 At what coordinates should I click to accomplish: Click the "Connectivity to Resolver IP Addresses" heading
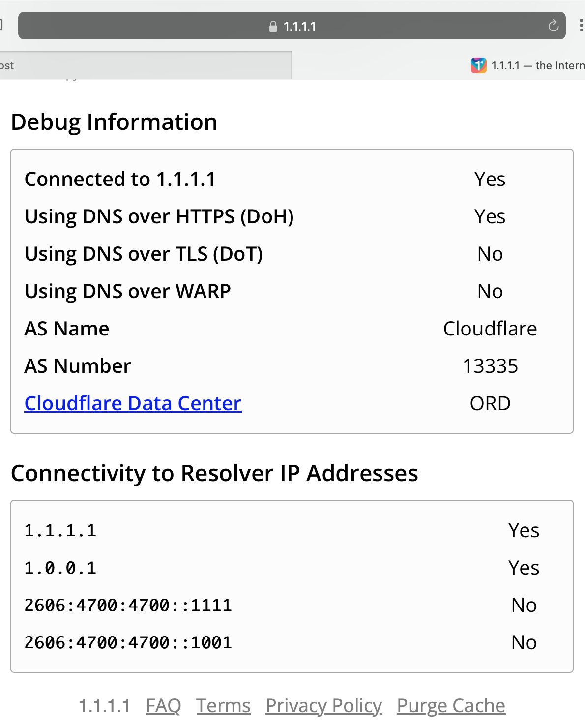coord(214,473)
